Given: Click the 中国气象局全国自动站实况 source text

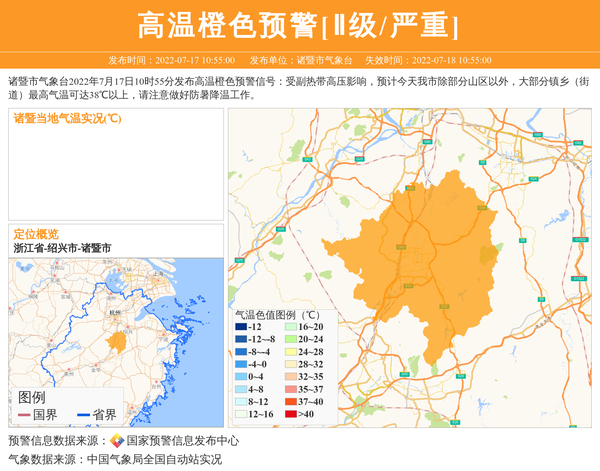Looking at the screenshot, I should 154,459.
